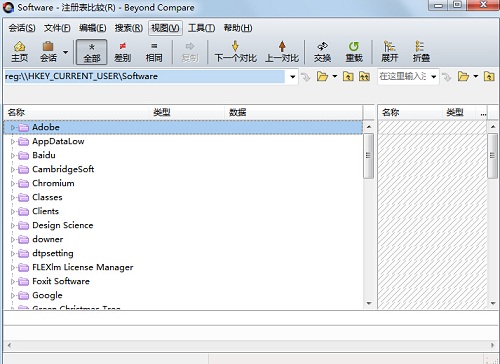Click the 交换 swap sides icon
Screen dimensions: 500x364
pos(322,52)
